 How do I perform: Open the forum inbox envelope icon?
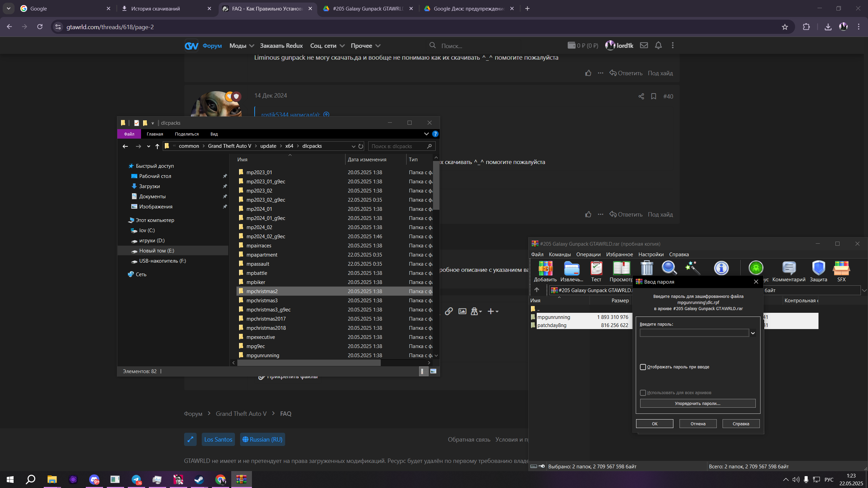pos(644,45)
